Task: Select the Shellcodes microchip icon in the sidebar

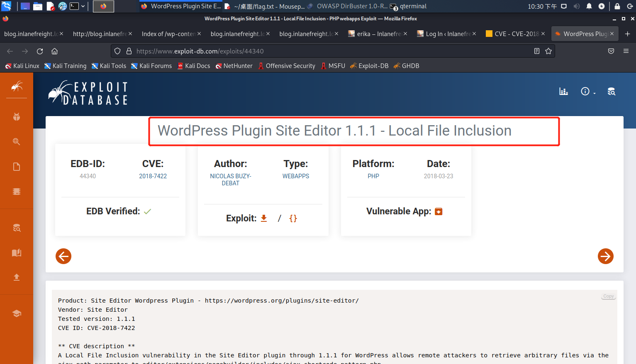Action: [x=17, y=191]
